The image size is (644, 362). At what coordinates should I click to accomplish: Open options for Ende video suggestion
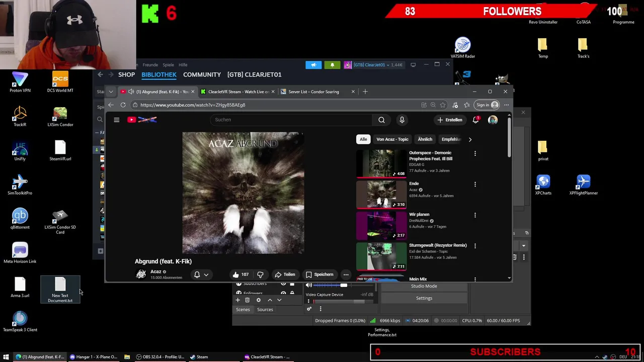(x=475, y=184)
